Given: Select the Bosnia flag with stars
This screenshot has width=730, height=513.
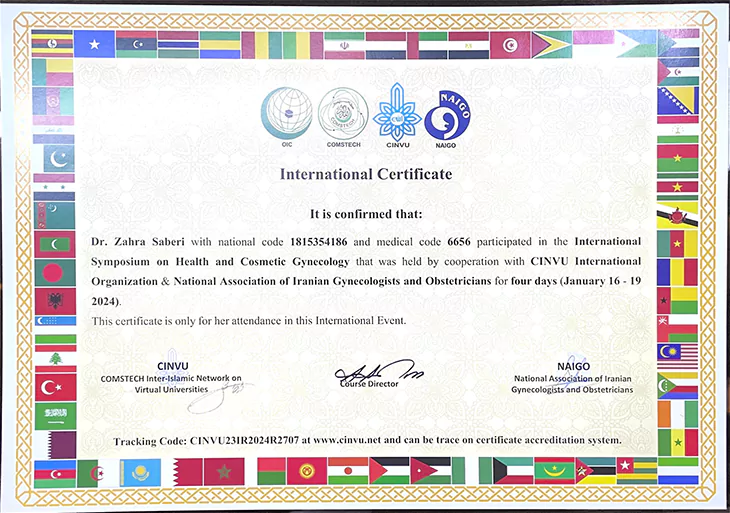Looking at the screenshot, I should 677,101.
